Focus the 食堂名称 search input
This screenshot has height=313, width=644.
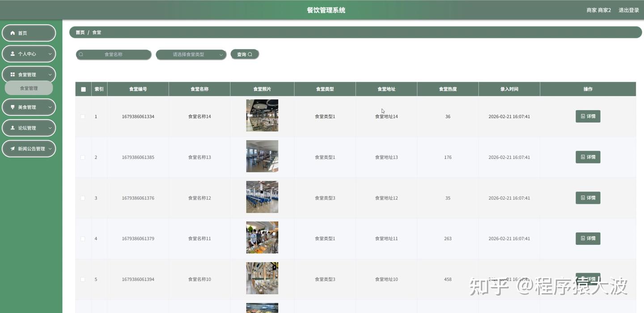pos(114,55)
